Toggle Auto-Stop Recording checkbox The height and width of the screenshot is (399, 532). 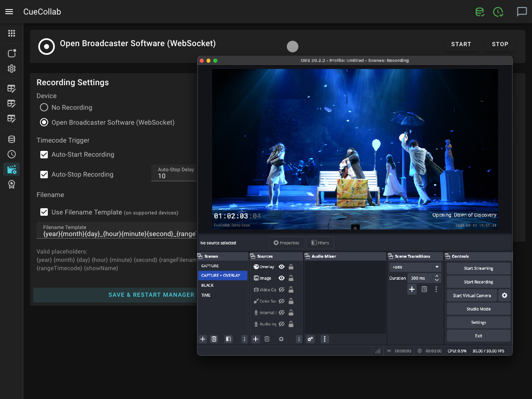(x=44, y=175)
